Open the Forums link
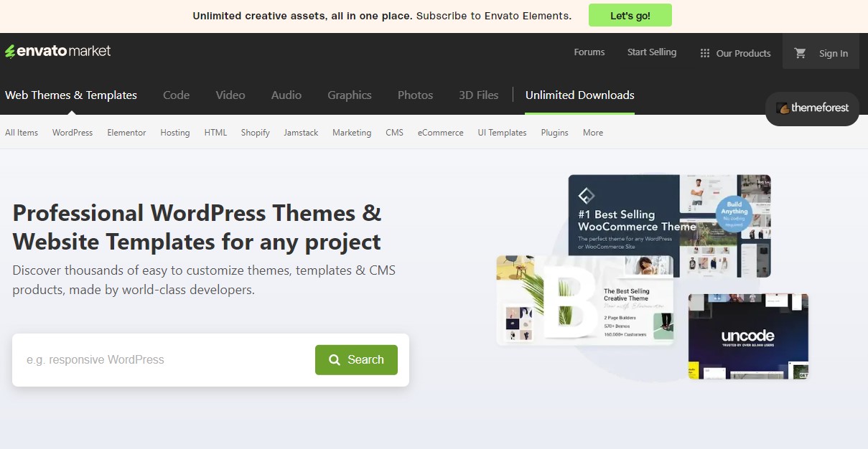This screenshot has width=868, height=449. pos(589,52)
